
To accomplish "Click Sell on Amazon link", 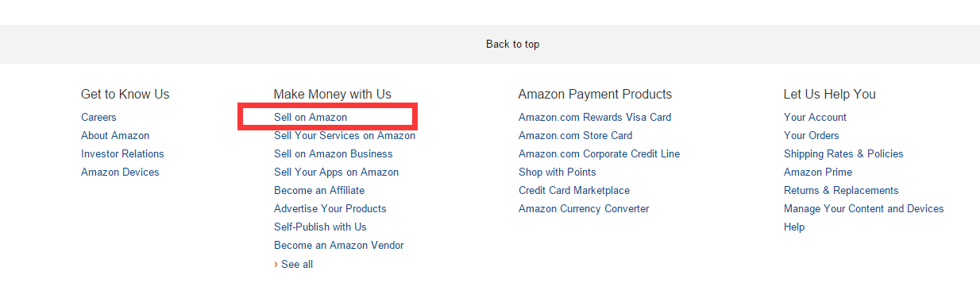I will click(311, 117).
